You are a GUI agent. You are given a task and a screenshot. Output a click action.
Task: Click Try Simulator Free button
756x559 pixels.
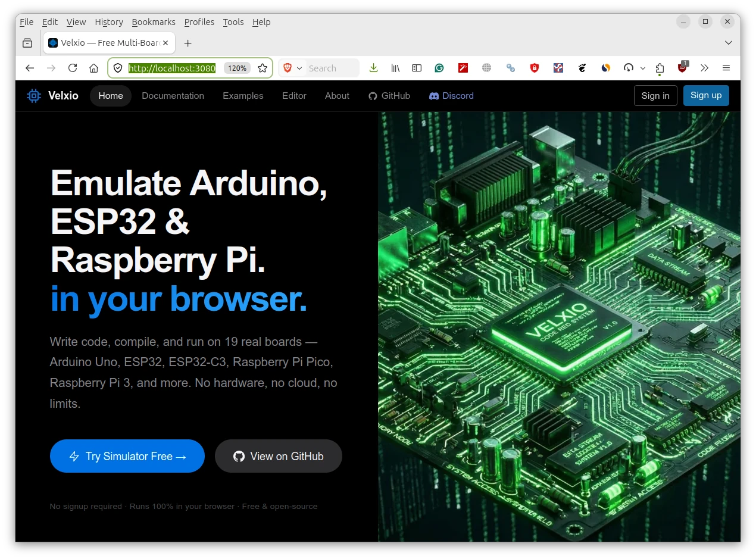[x=127, y=456]
